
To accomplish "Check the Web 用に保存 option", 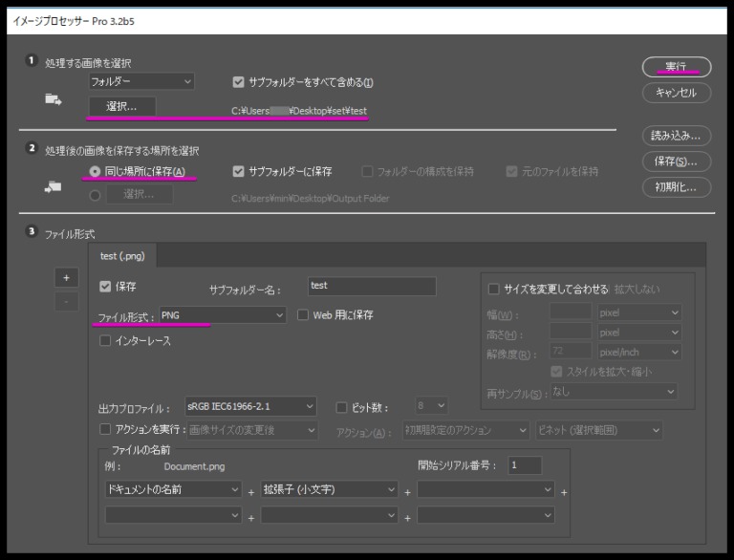I will [304, 314].
